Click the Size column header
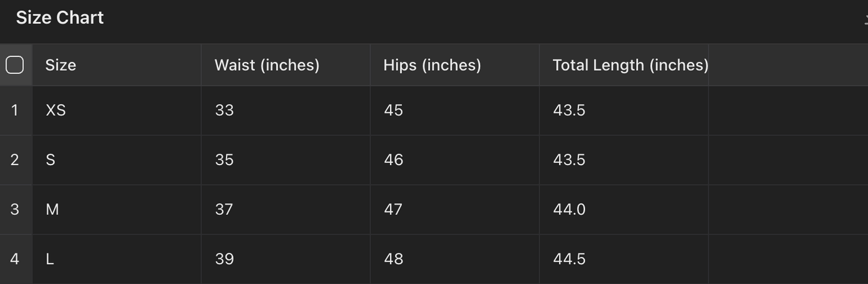868x284 pixels. pos(61,65)
